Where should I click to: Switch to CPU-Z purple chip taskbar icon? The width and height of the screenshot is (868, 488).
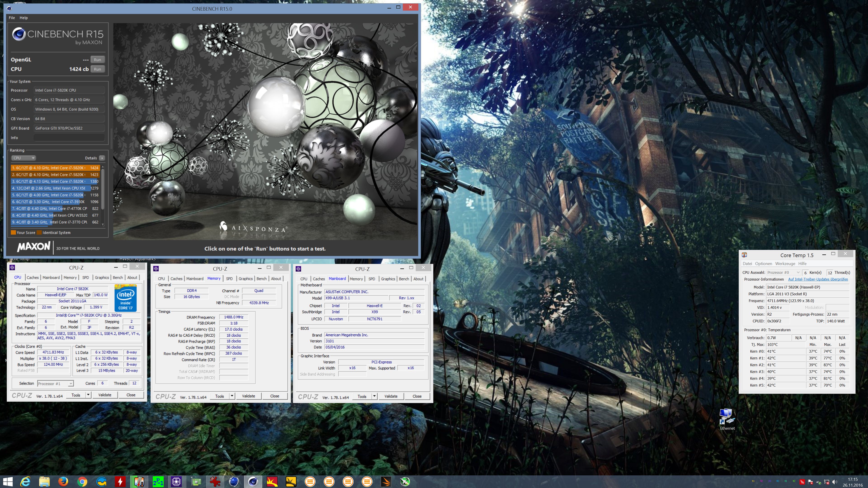[176, 482]
